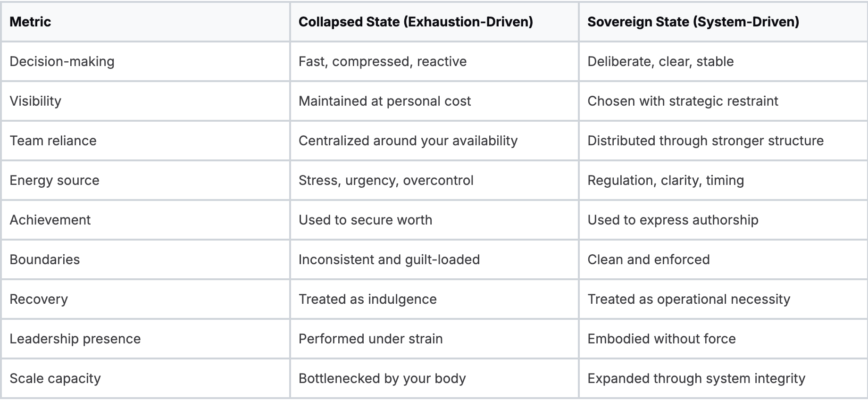The width and height of the screenshot is (868, 400).
Task: Click the Visibility metric cell
Action: click(x=35, y=101)
